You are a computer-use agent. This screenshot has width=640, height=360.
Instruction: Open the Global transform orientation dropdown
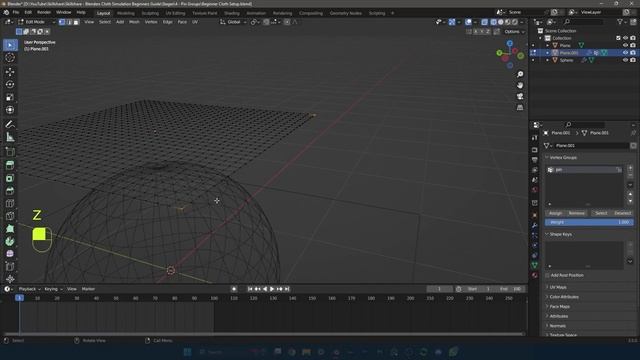(x=233, y=22)
